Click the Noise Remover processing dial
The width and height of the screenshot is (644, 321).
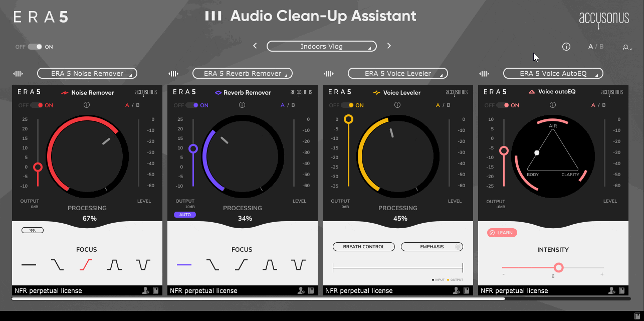[x=87, y=155]
